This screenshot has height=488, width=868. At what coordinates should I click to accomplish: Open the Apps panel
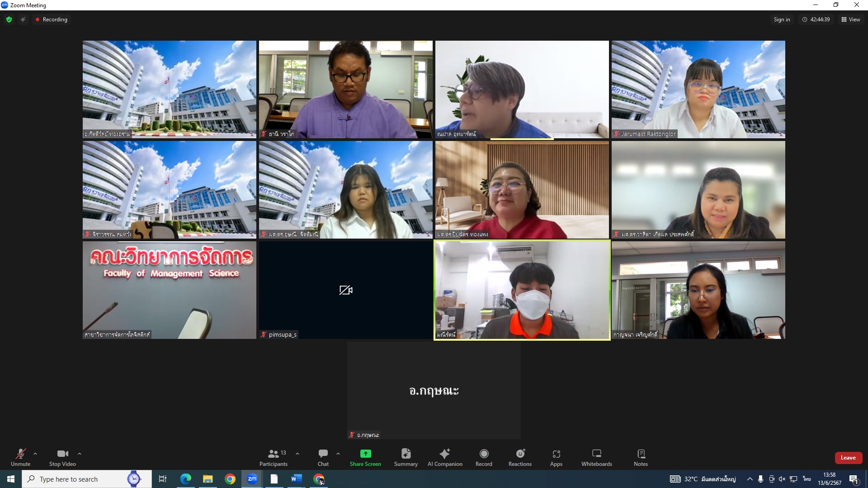[556, 457]
